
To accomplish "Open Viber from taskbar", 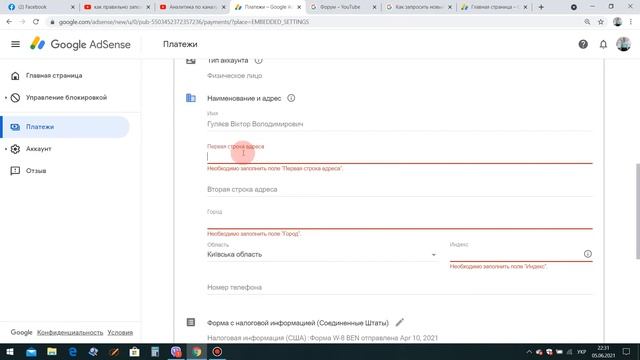I will coord(176,351).
